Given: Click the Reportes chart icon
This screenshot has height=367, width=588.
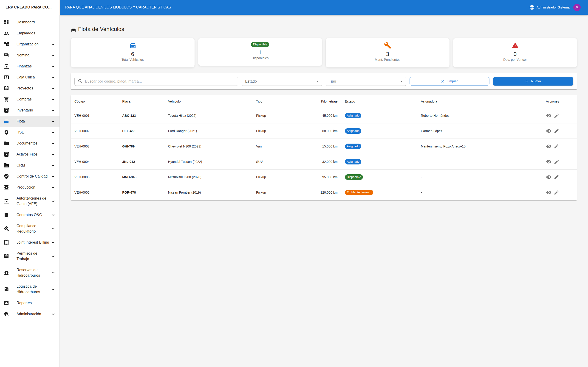Looking at the screenshot, I should click(7, 303).
